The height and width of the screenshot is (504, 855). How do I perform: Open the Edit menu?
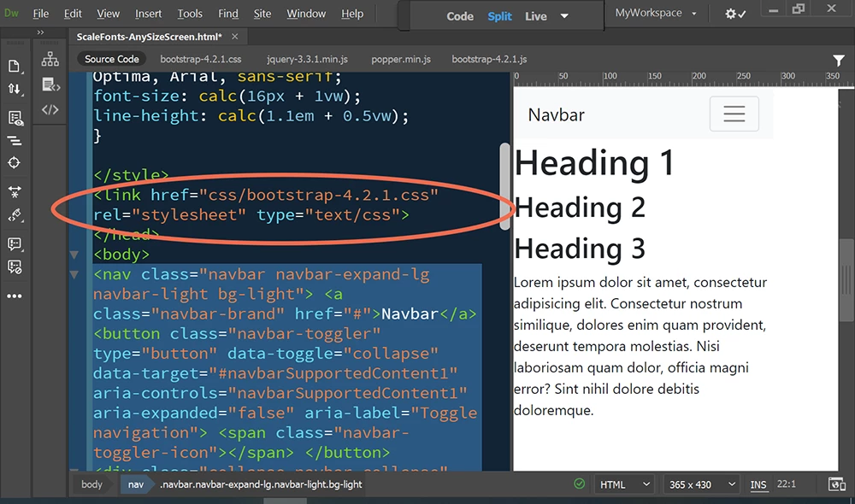[x=73, y=14]
